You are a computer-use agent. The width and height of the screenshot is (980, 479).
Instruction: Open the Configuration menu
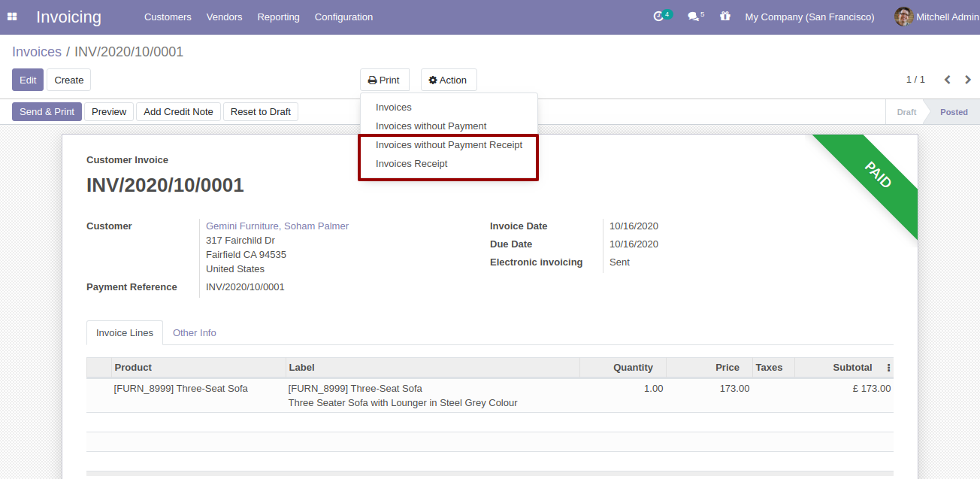point(343,17)
